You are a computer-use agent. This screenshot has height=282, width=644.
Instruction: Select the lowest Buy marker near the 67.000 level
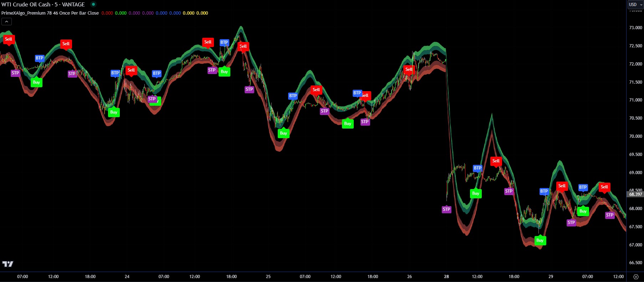pyautogui.click(x=540, y=240)
